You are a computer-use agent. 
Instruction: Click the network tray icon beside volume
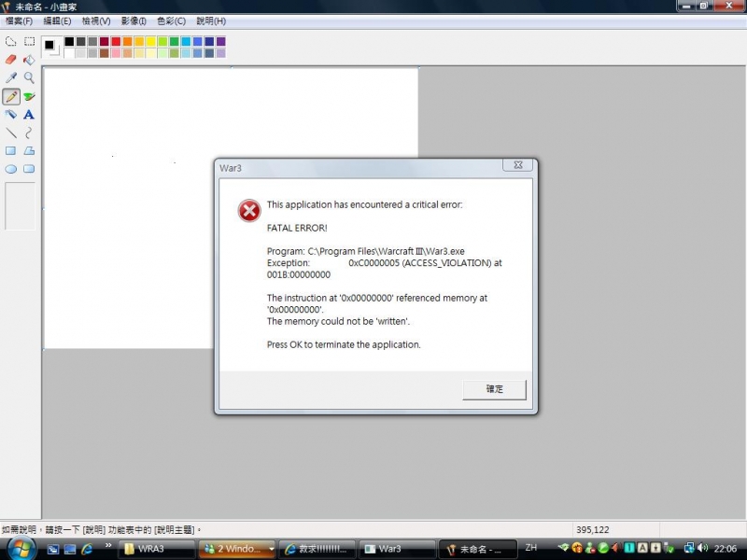pyautogui.click(x=689, y=548)
